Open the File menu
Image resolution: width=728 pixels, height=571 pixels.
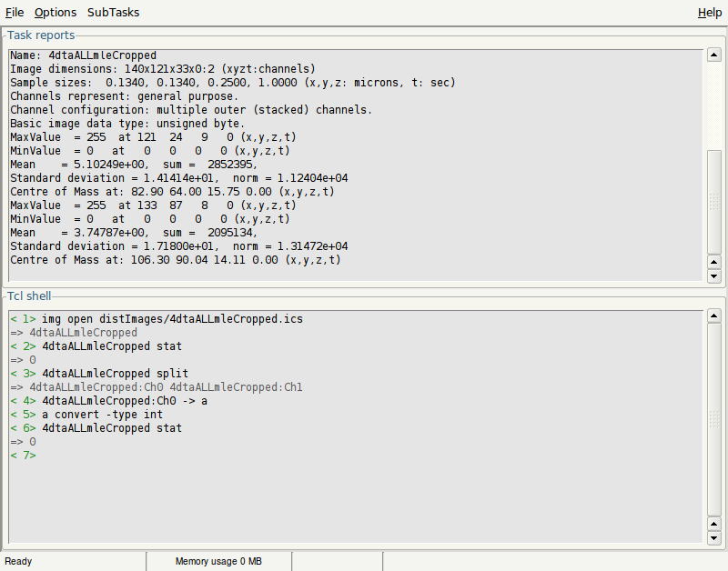(x=15, y=13)
